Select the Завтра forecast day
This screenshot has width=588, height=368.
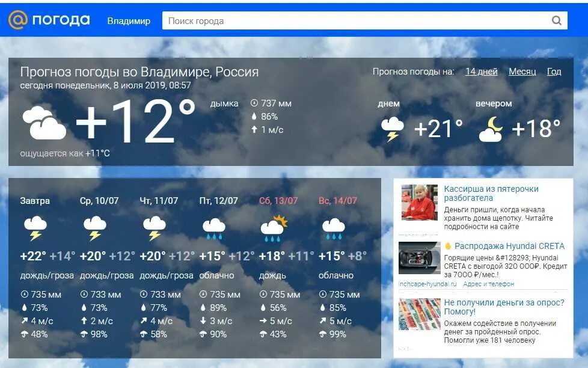35,201
